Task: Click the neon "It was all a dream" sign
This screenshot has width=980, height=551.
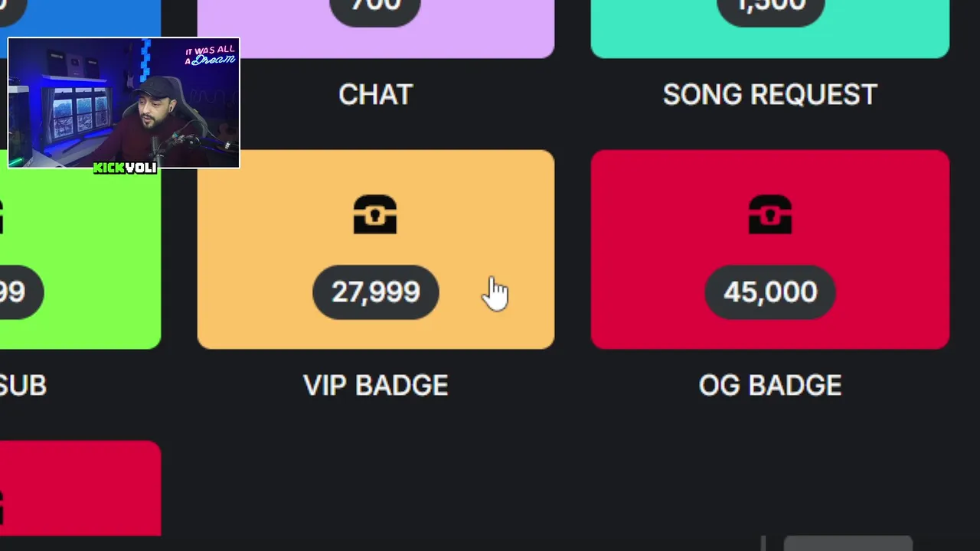Action: 210,56
